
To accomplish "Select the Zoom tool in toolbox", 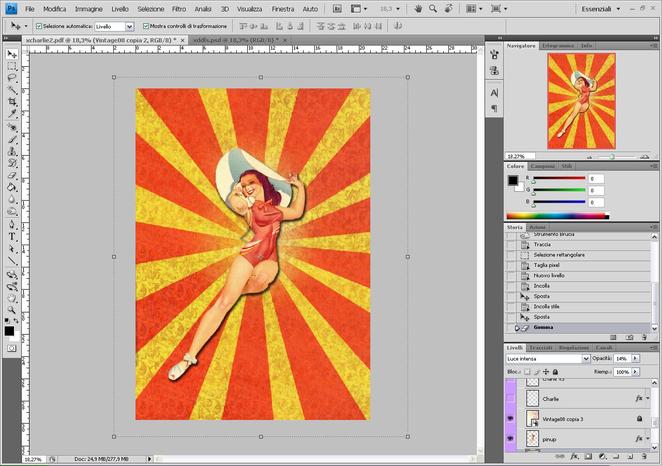I will 12,311.
